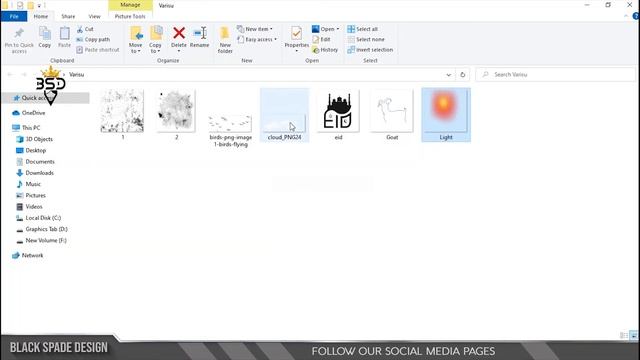Switch to the Share tab
Screen dimensions: 640x360
point(68,16)
